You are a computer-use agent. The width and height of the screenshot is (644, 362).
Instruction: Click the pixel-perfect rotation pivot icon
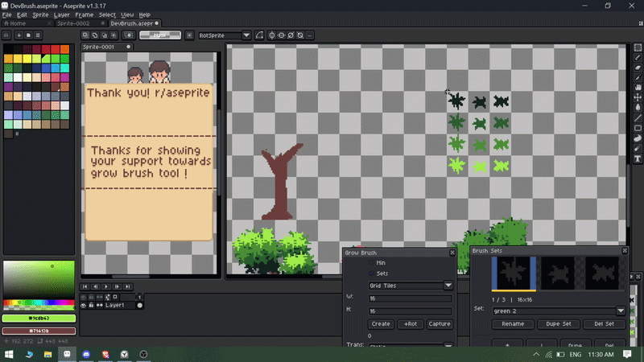(x=272, y=35)
